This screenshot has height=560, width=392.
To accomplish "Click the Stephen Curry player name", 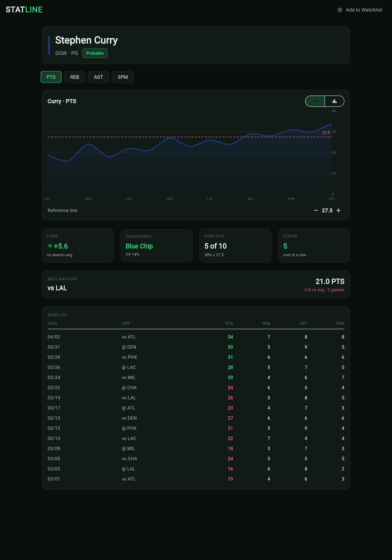I will coord(86,40).
